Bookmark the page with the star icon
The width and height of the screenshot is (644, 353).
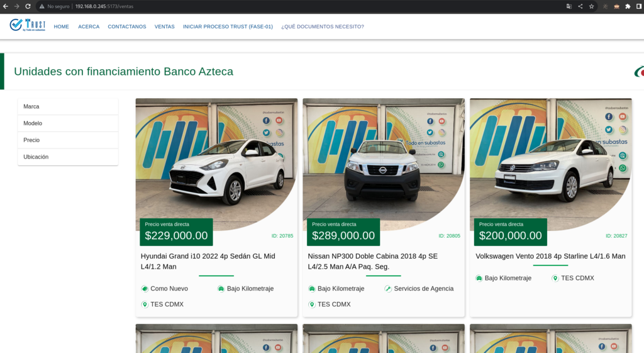[x=591, y=6]
